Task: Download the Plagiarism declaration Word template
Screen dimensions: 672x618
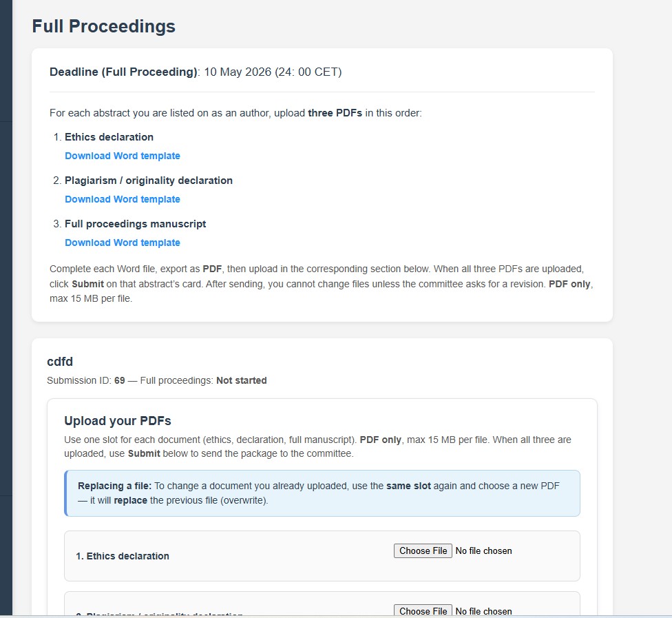Action: coord(123,199)
